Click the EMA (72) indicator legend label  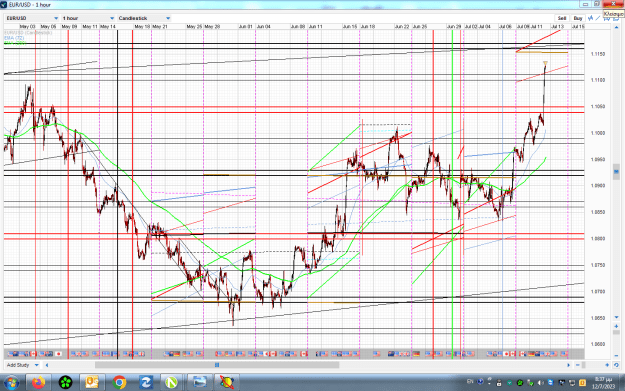14,38
